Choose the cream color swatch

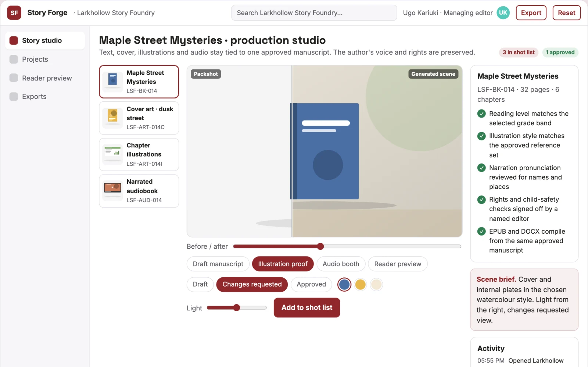click(376, 284)
